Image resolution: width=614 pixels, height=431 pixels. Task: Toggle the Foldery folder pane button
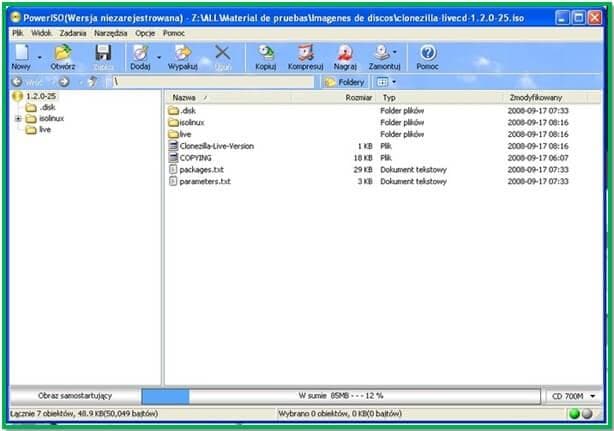pos(345,82)
